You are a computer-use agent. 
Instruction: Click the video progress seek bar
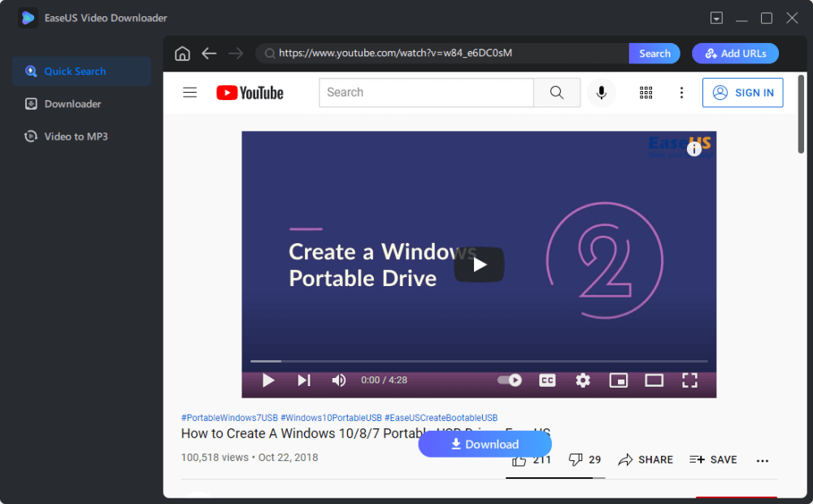479,361
